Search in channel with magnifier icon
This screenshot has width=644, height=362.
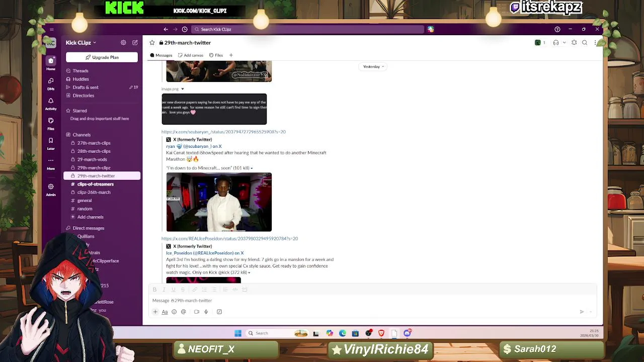click(x=585, y=43)
